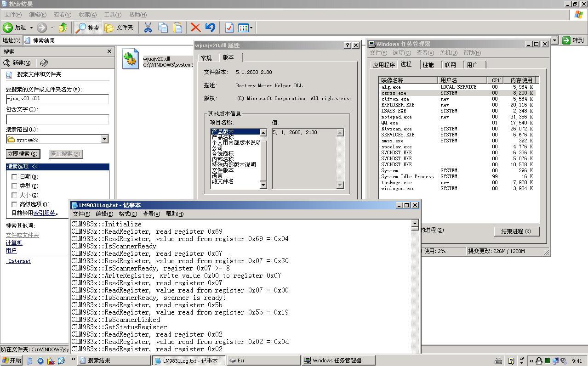Click the Paste clipboard icon

pos(177,28)
